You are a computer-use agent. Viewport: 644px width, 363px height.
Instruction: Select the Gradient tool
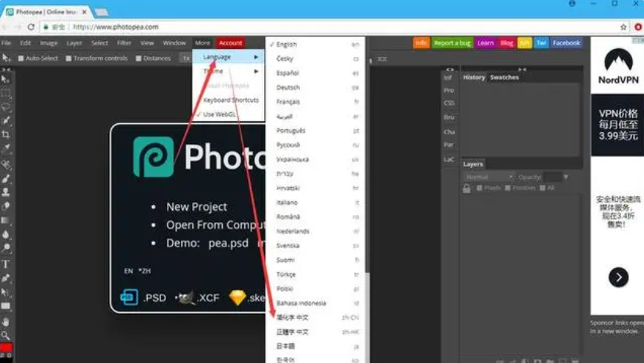coord(5,220)
